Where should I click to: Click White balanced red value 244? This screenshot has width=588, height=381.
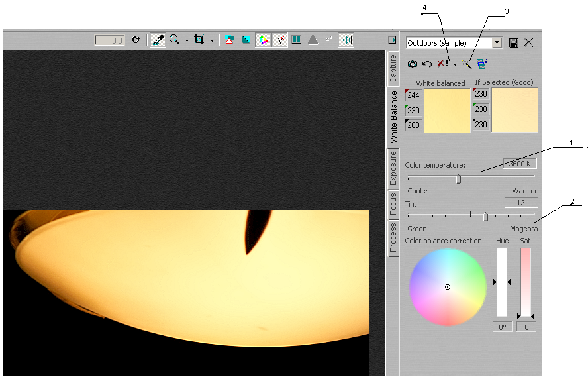pos(413,95)
